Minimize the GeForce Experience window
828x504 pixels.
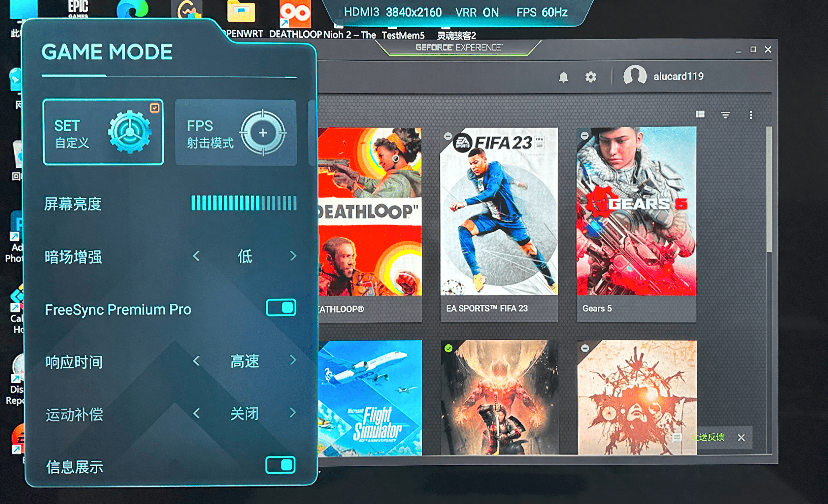coord(738,51)
